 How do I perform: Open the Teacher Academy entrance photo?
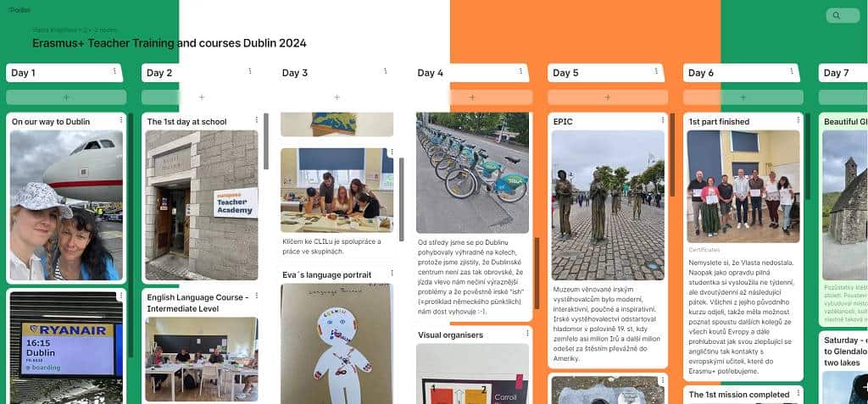(202, 205)
